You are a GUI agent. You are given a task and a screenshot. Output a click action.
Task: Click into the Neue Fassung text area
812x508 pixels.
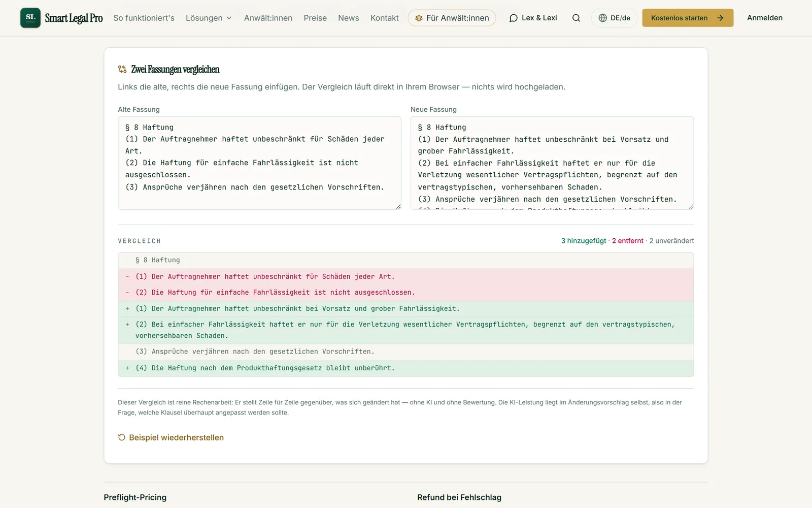pyautogui.click(x=552, y=163)
